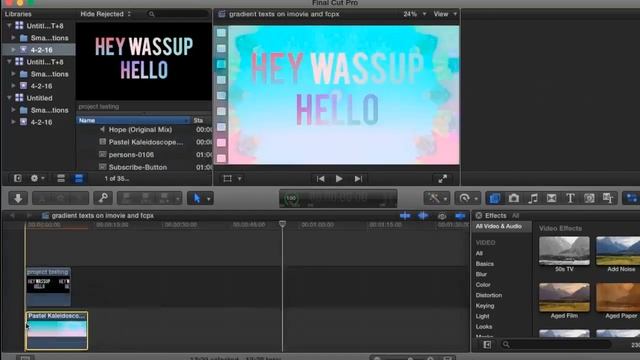The height and width of the screenshot is (360, 640).
Task: Select the Light effects category
Action: pyautogui.click(x=482, y=316)
